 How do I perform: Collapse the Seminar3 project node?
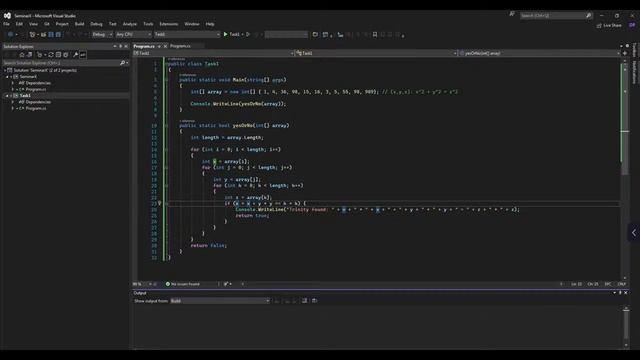click(7, 77)
